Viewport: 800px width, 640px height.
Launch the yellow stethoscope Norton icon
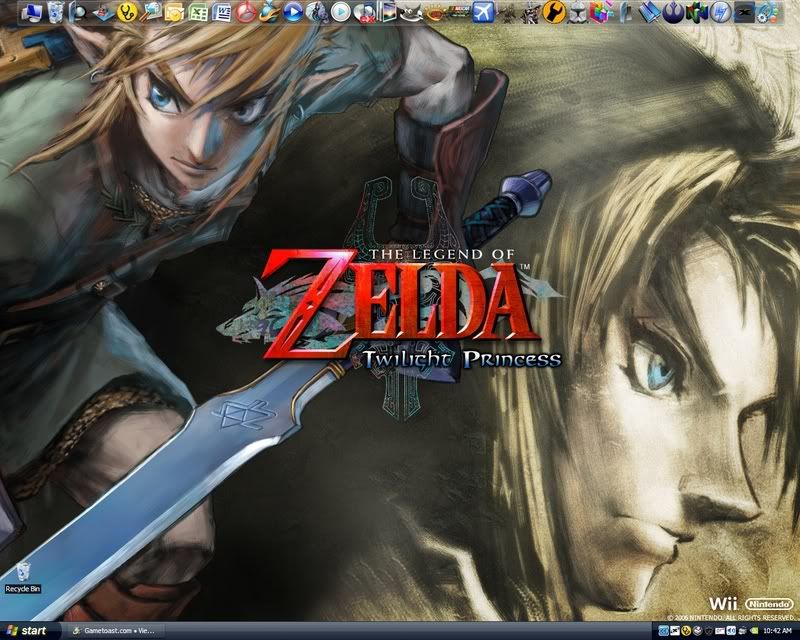pos(127,12)
